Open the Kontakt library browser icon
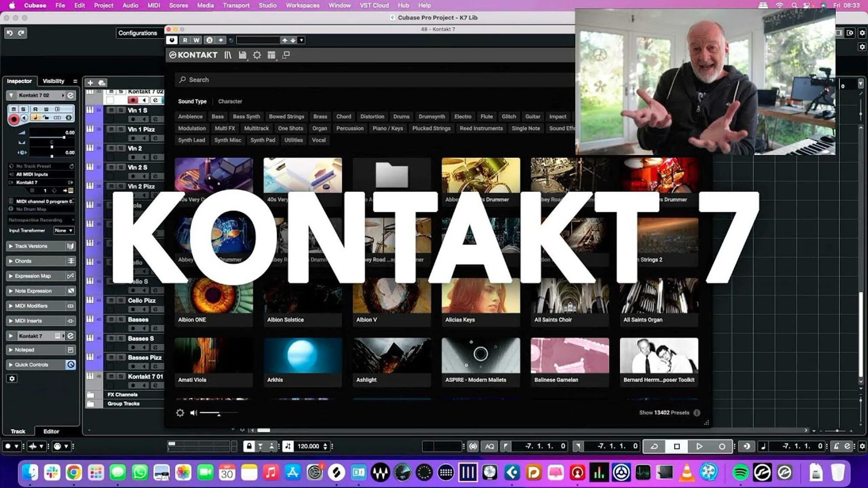Image resolution: width=868 pixels, height=488 pixels. [227, 55]
